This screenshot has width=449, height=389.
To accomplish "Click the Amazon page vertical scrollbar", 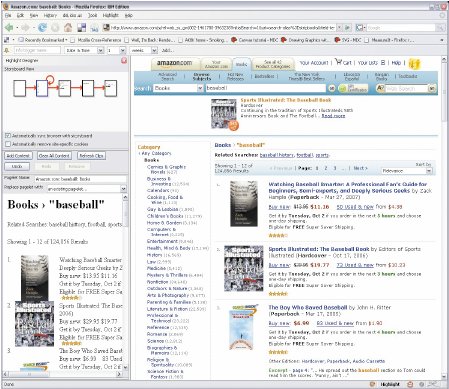I will pos(444,218).
